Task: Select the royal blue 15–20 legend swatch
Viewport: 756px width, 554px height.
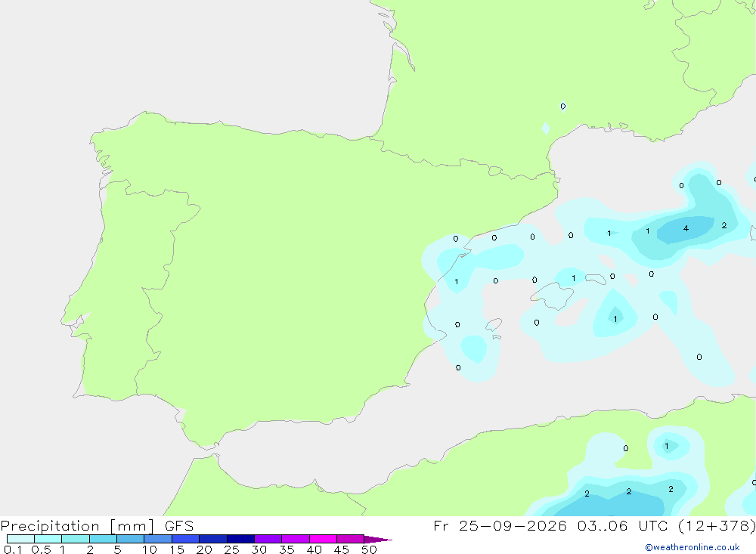Action: (186, 539)
